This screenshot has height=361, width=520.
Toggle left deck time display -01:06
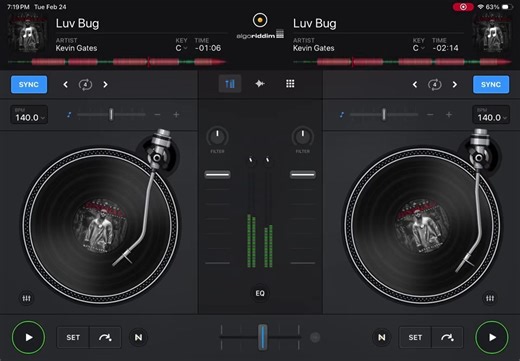pyautogui.click(x=208, y=48)
